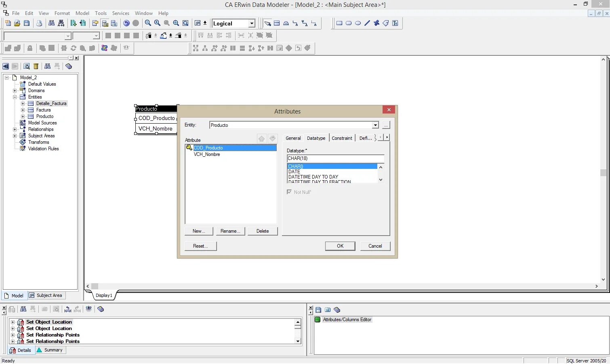Select the Rounded rectangle drawing tool
The height and width of the screenshot is (364, 610).
(x=349, y=23)
